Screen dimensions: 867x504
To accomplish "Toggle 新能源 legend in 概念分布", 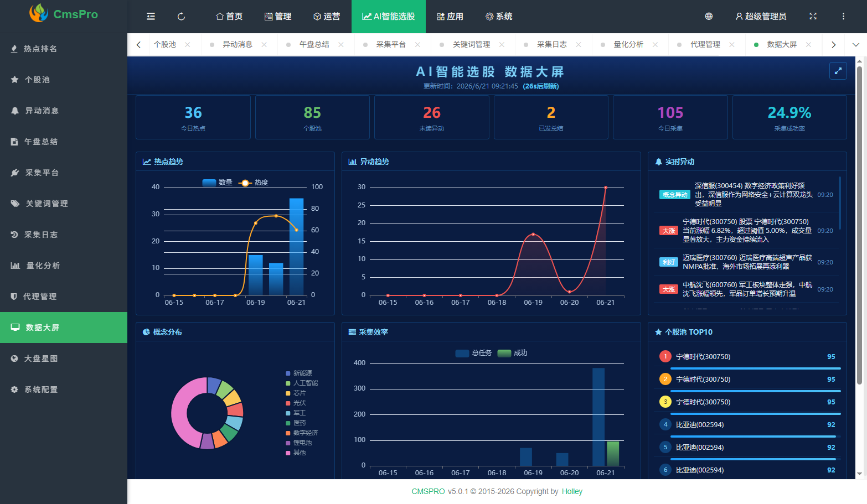I will [x=298, y=373].
